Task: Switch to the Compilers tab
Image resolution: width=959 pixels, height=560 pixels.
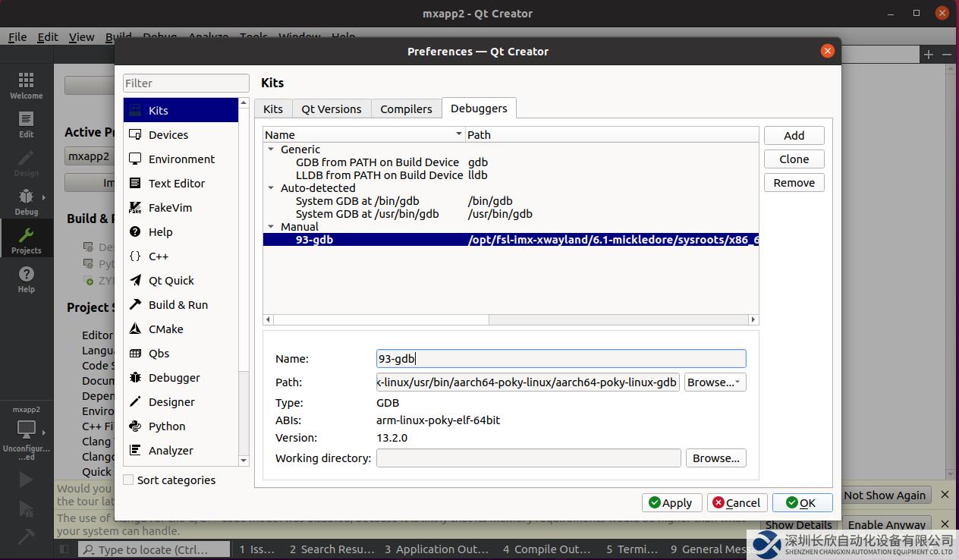Action: (406, 109)
